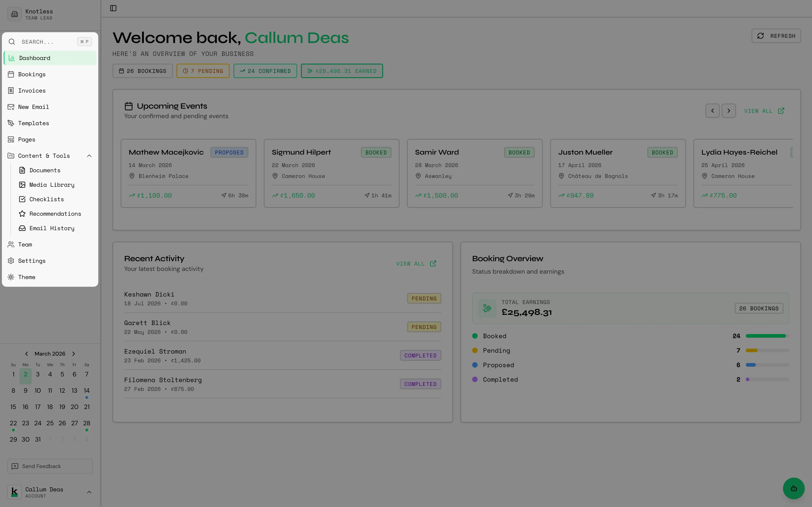Refresh the dashboard data
Image resolution: width=812 pixels, height=507 pixels.
point(776,36)
